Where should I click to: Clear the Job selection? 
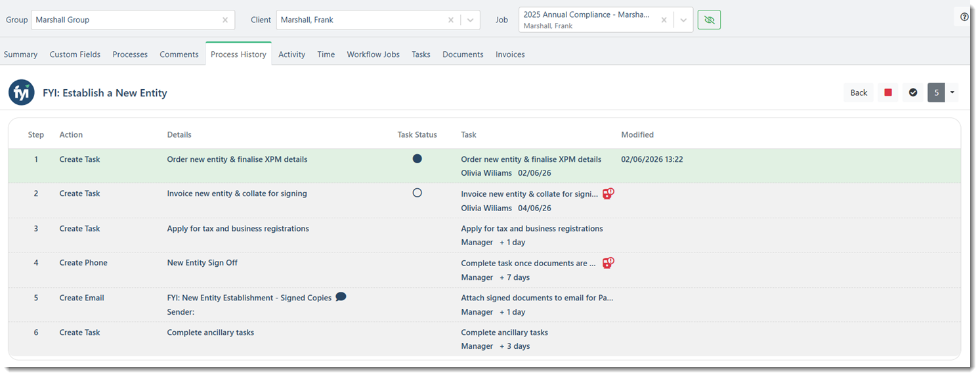[664, 20]
